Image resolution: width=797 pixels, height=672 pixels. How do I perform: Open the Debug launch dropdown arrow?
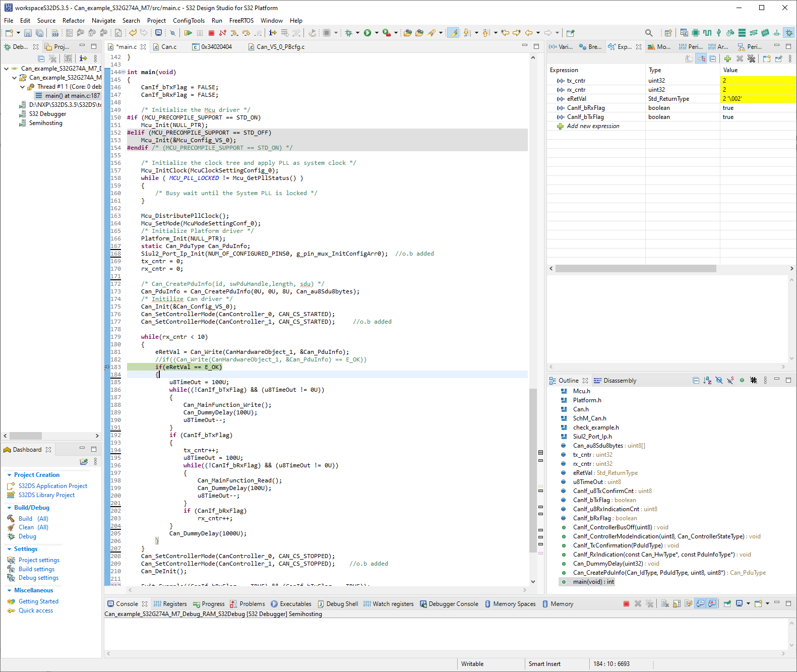tap(358, 33)
